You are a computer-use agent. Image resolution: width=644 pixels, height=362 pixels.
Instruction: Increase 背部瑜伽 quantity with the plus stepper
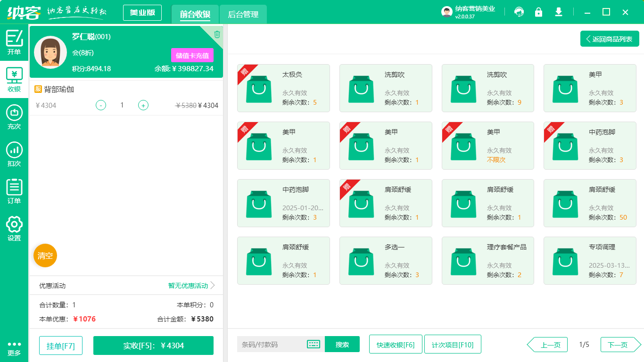click(x=143, y=105)
